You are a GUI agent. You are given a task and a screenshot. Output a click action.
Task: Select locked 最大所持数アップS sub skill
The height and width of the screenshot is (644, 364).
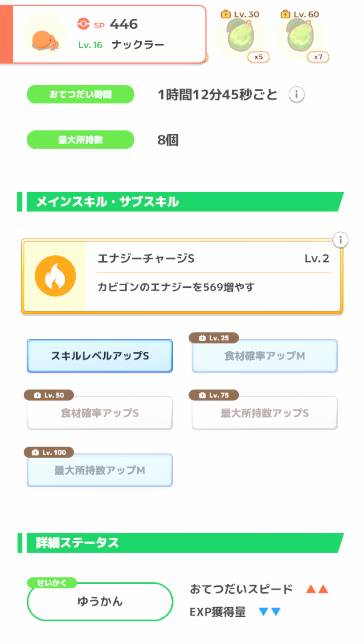click(265, 413)
